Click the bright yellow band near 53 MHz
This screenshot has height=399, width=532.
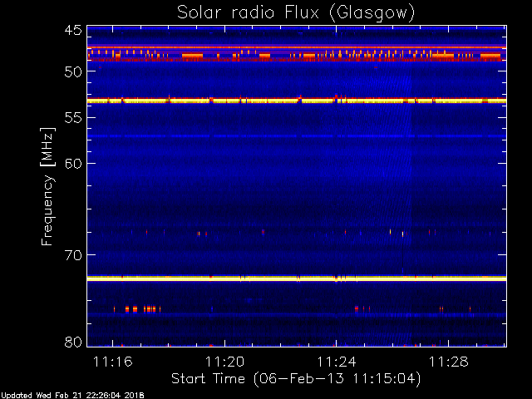(x=297, y=101)
